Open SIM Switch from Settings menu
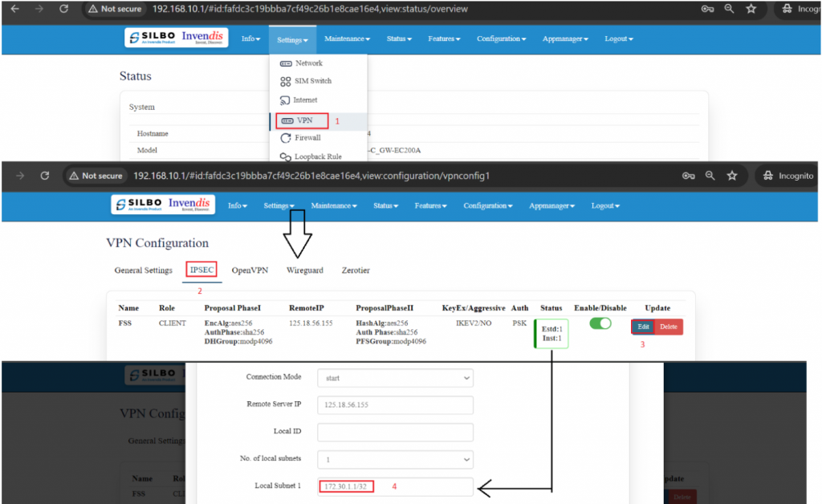The width and height of the screenshot is (822, 504). 311,81
